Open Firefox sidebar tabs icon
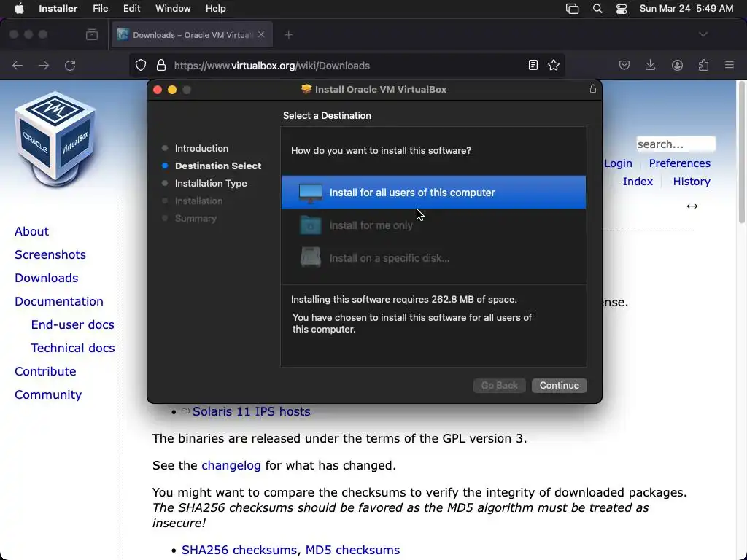This screenshot has height=560, width=747. (92, 35)
